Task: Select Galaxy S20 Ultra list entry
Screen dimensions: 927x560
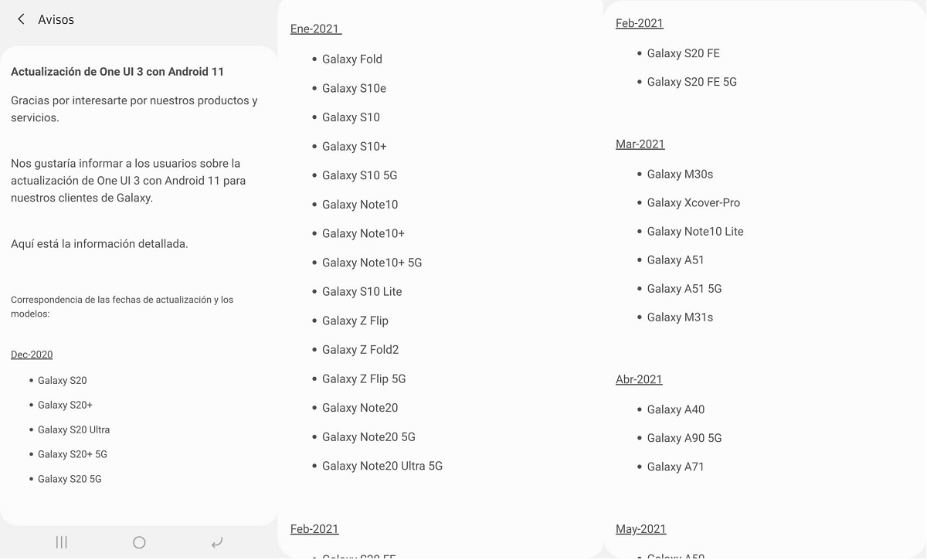Action: [x=73, y=429]
